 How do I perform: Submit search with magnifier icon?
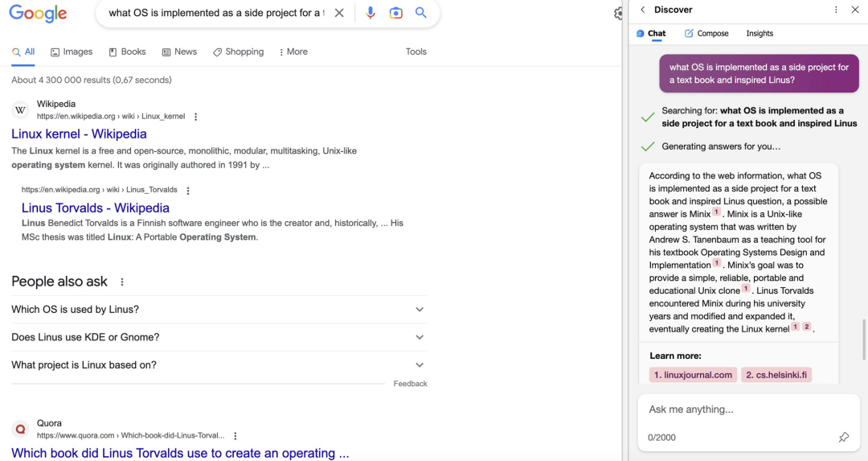[x=420, y=13]
